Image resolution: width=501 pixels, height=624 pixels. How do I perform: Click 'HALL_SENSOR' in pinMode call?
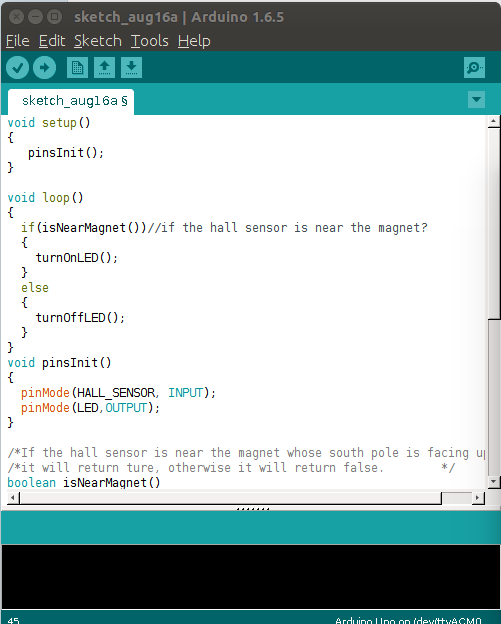116,393
